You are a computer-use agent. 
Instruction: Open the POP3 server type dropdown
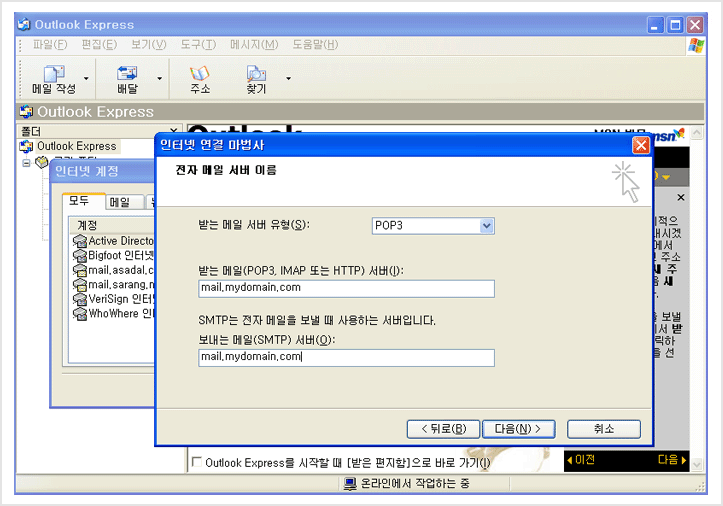[486, 226]
